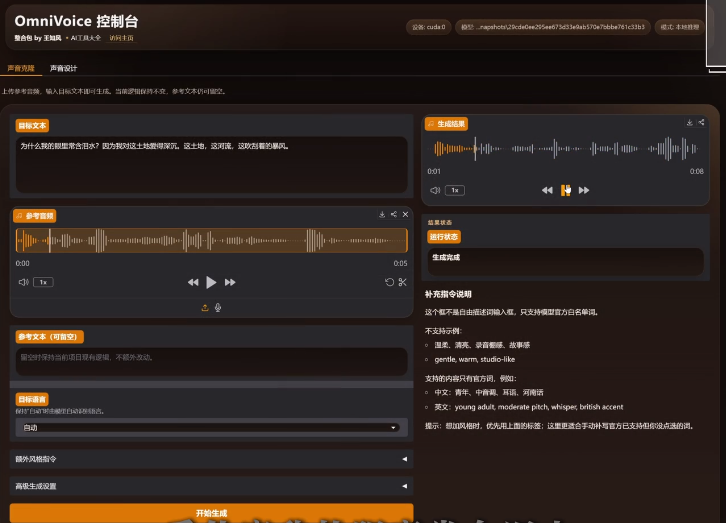Viewport: 726px width, 523px height.
Task: Fast-forward the generated result audio
Action: click(584, 190)
